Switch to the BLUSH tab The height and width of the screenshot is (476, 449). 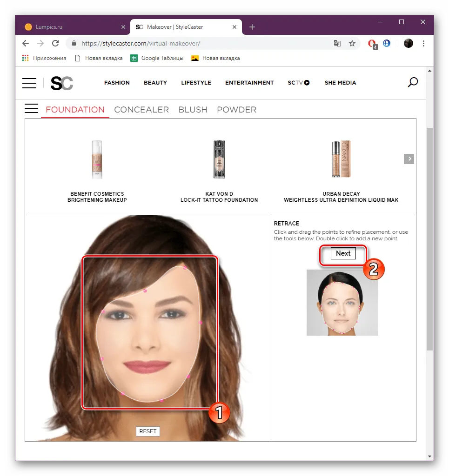(193, 110)
